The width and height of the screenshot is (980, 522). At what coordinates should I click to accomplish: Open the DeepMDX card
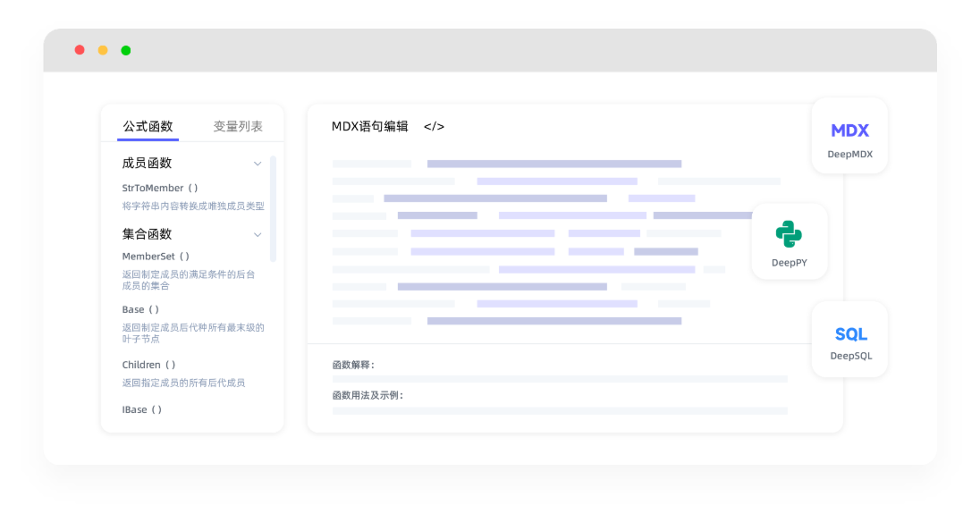(x=849, y=136)
